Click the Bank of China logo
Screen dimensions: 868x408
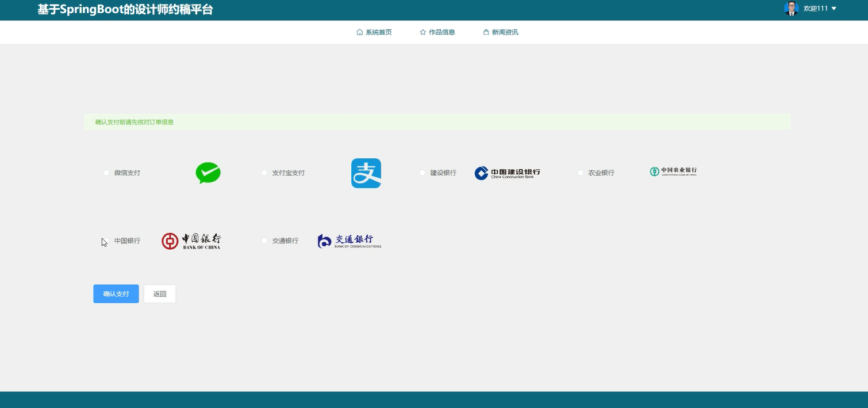coord(191,241)
